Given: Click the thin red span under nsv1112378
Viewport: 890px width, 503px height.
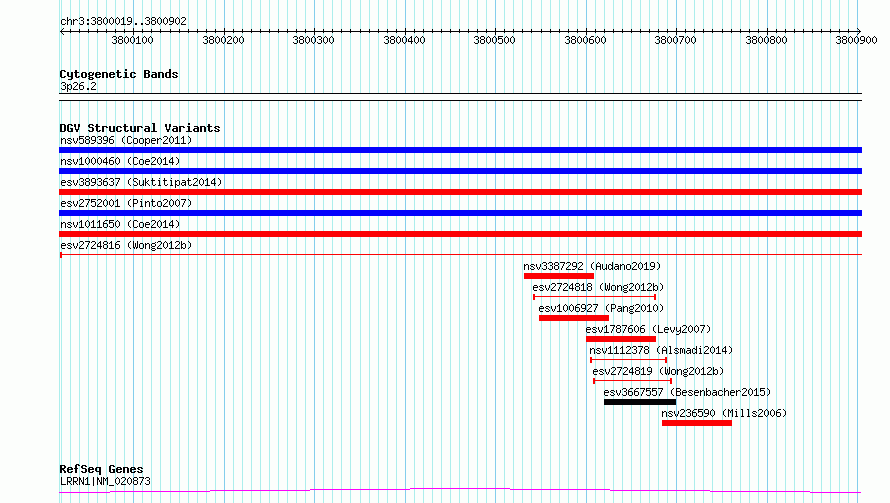Looking at the screenshot, I should [x=628, y=360].
